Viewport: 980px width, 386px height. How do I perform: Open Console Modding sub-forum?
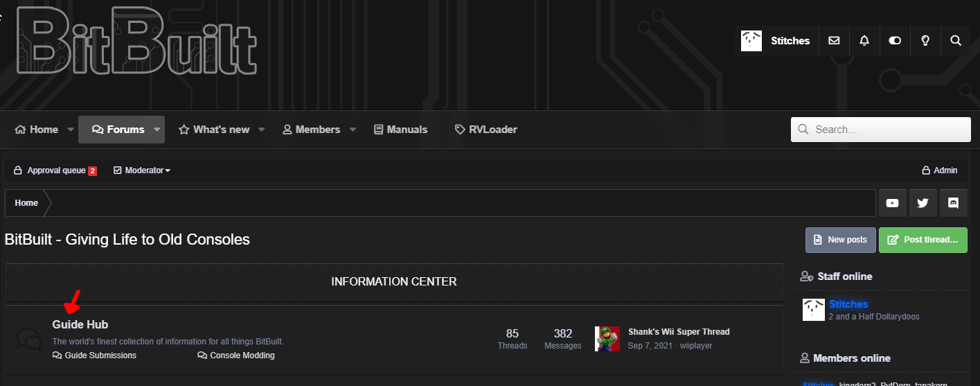(x=236, y=356)
